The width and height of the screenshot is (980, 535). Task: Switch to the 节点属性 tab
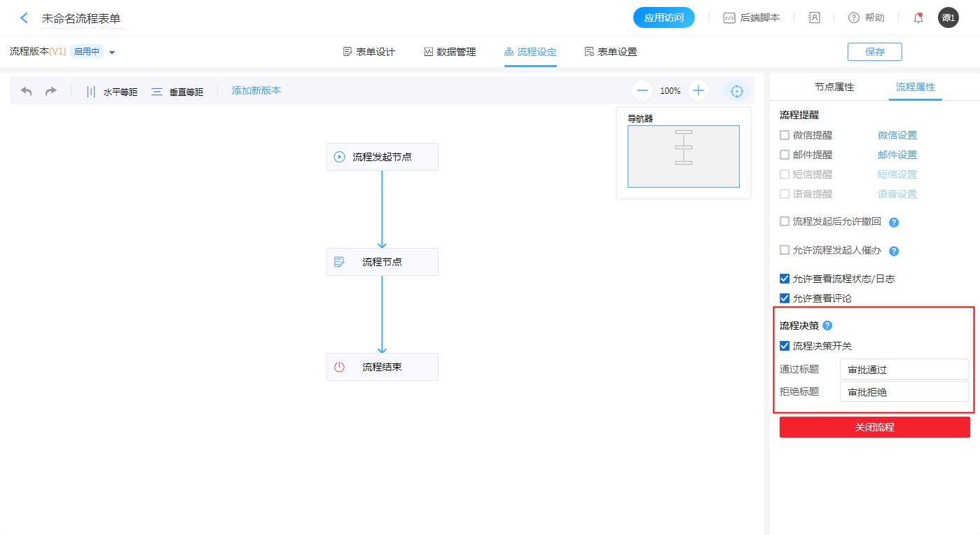tap(834, 88)
